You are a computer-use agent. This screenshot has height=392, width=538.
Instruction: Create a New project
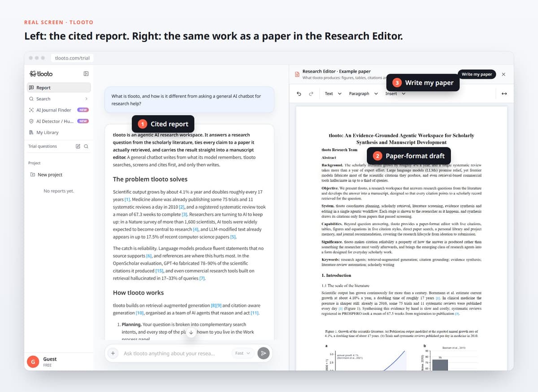(59, 175)
